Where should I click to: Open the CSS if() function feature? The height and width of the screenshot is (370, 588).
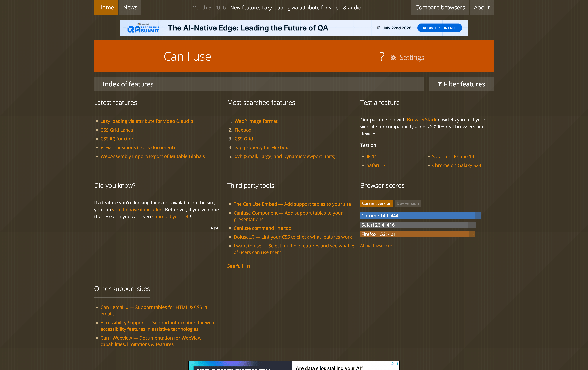point(117,139)
